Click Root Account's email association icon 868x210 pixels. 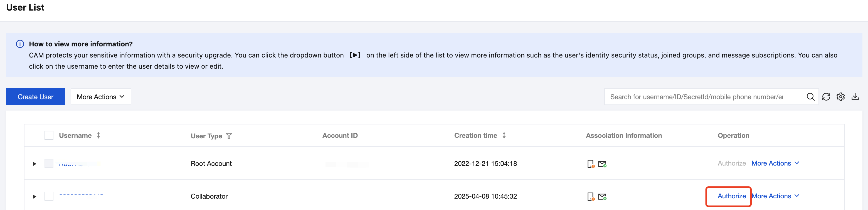click(x=602, y=164)
